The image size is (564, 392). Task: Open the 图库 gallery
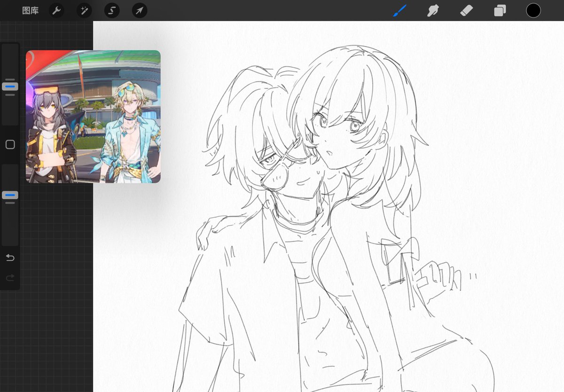[x=31, y=10]
